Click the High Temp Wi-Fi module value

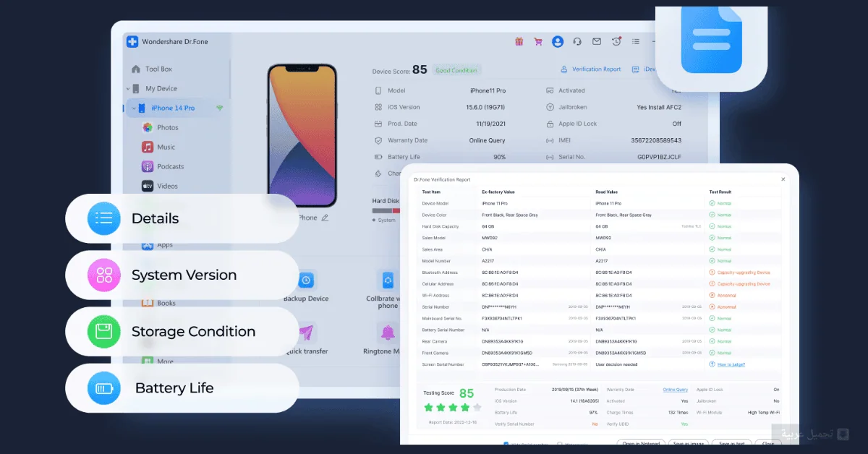[x=764, y=412]
